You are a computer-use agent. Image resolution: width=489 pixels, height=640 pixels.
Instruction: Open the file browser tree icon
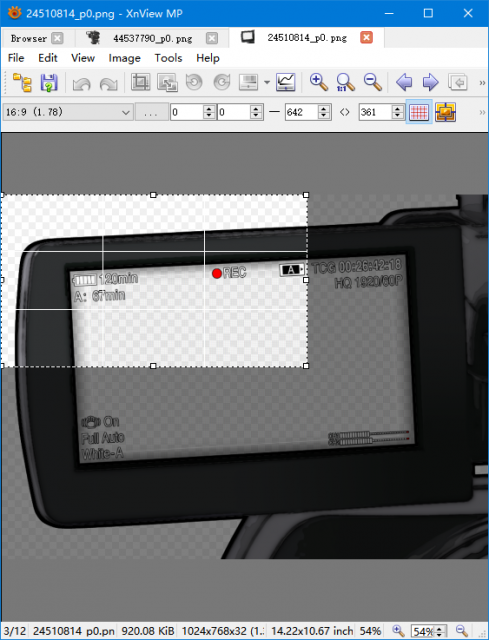click(x=22, y=82)
